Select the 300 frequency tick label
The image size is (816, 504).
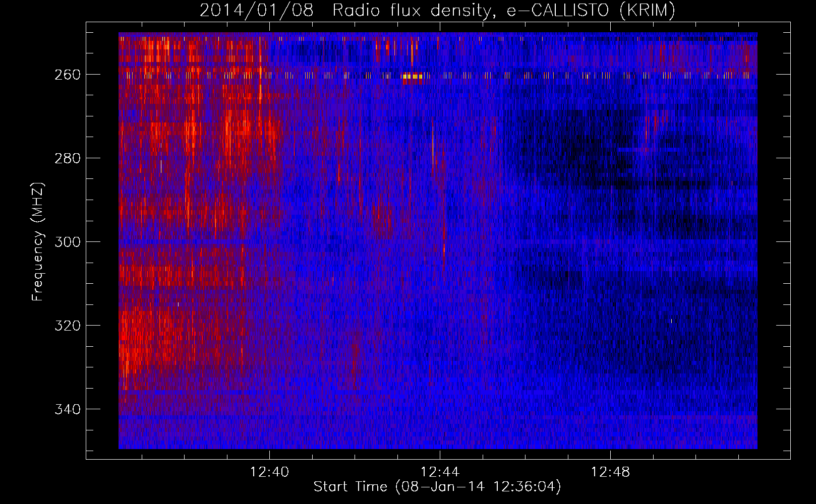coord(68,242)
